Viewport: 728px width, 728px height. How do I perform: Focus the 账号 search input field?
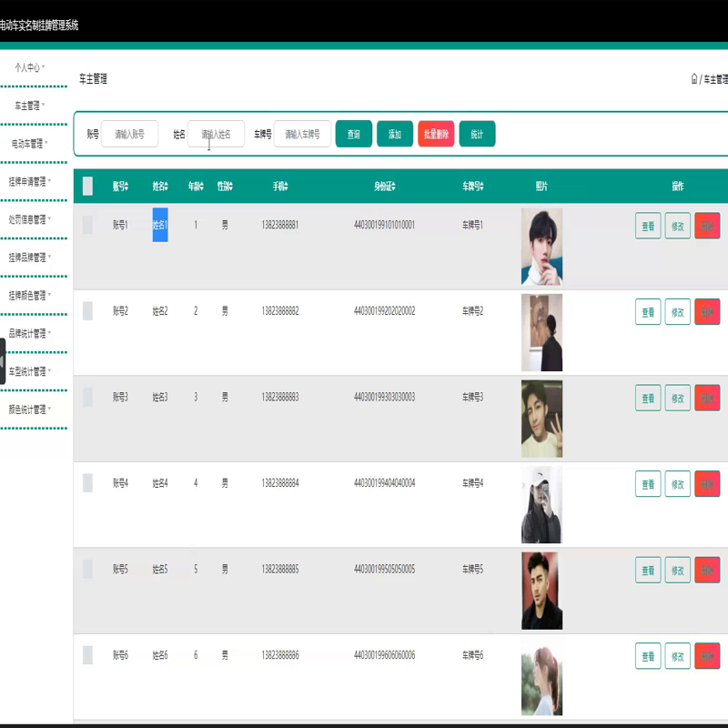pos(129,134)
